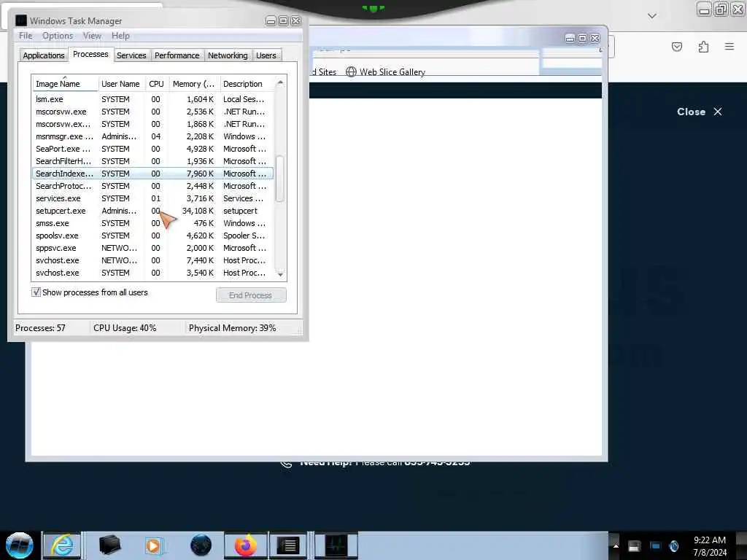Viewport: 747px width, 560px height.
Task: Open the Options menu in Task Manager
Action: point(58,36)
